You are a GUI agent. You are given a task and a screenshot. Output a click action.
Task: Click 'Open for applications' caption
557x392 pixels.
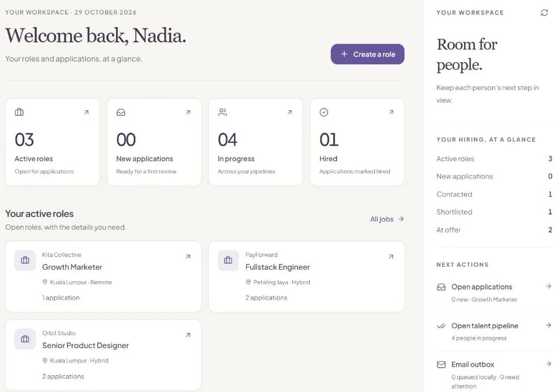[x=44, y=172]
